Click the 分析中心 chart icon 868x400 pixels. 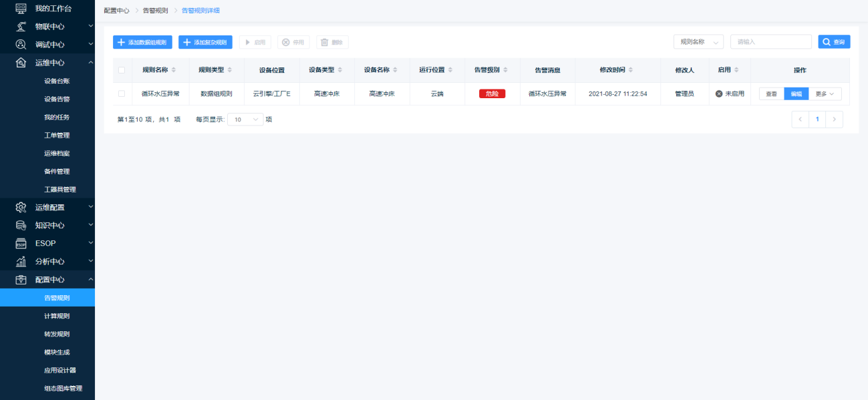pos(21,261)
